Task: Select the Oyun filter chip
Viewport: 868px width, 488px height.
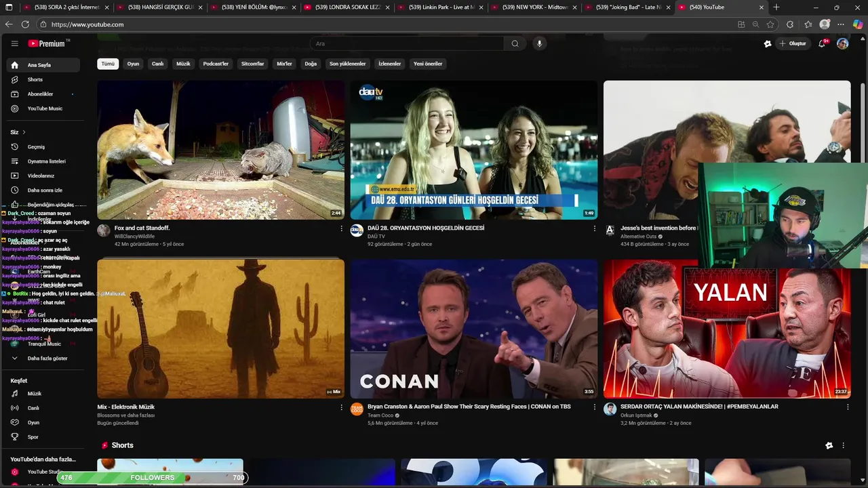Action: coord(133,64)
